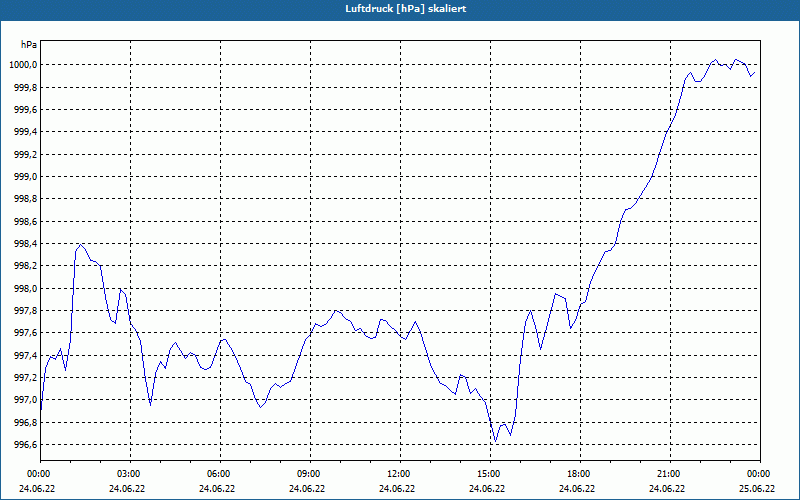Click the 999,2 y-axis value
This screenshot has width=800, height=500.
click(x=26, y=155)
